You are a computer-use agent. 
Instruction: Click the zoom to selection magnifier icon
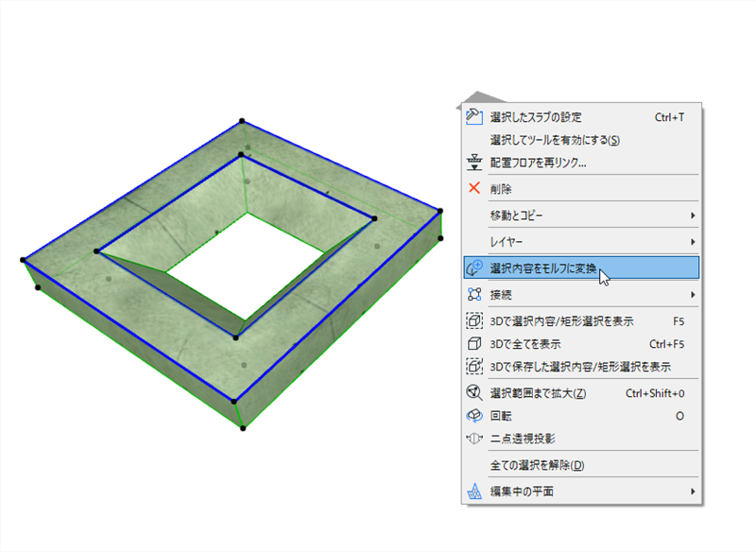tap(474, 393)
